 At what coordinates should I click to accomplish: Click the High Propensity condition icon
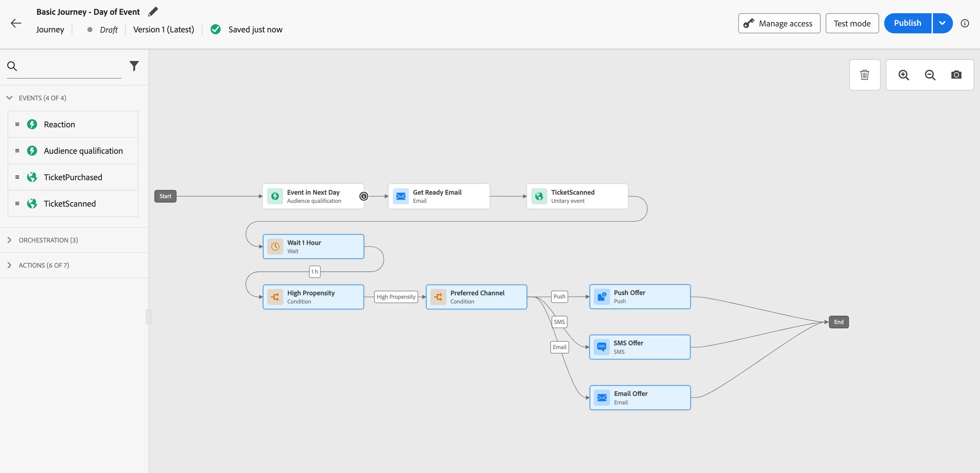tap(275, 297)
